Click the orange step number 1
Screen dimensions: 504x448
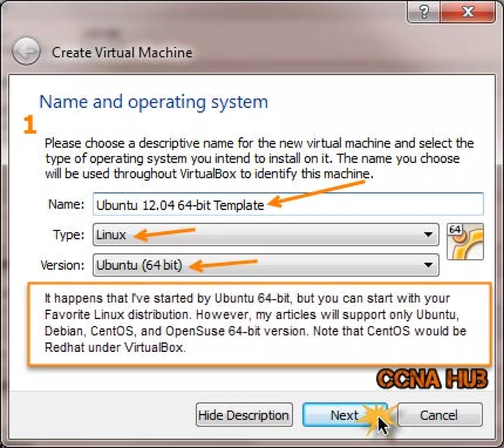click(30, 125)
